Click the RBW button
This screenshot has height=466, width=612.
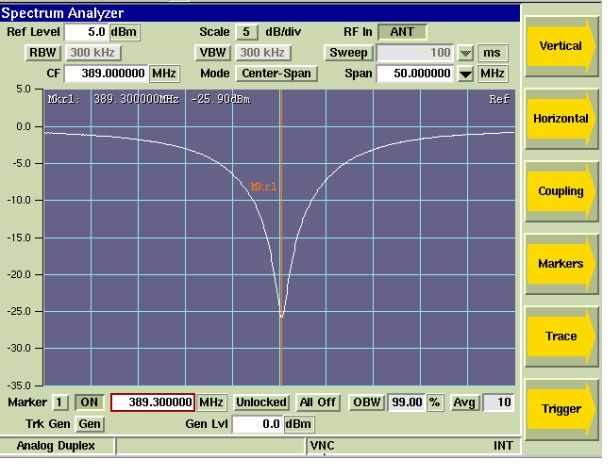pos(43,53)
